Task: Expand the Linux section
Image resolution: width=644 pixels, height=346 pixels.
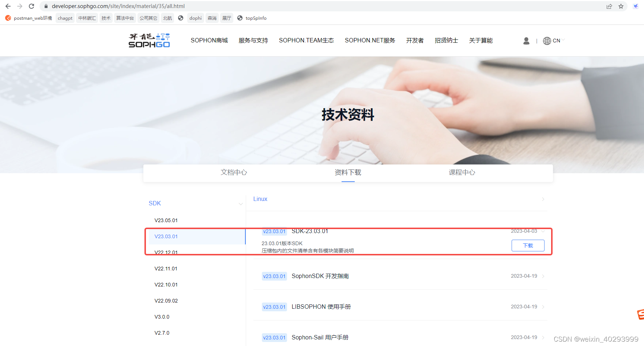Action: click(543, 199)
